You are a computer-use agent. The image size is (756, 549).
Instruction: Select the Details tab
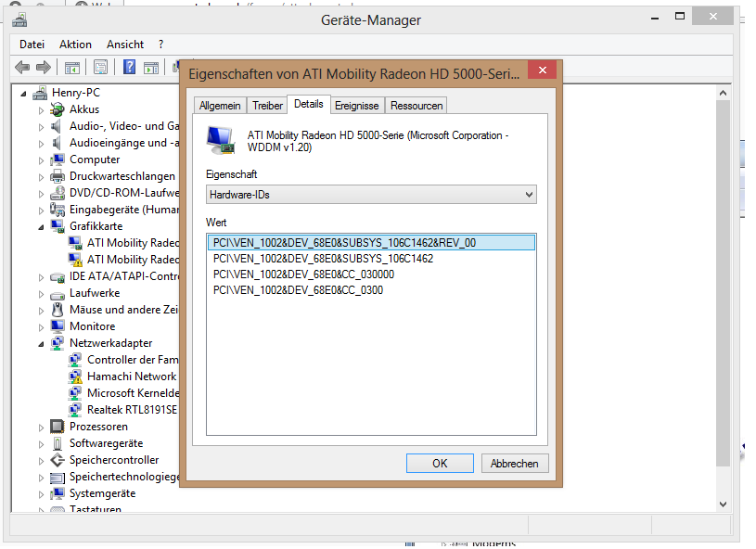click(309, 104)
